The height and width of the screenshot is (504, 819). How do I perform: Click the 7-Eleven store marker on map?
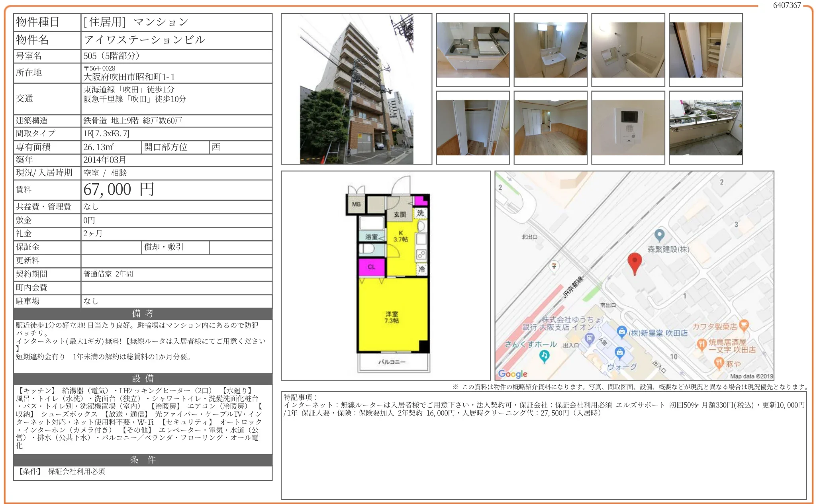(x=554, y=266)
